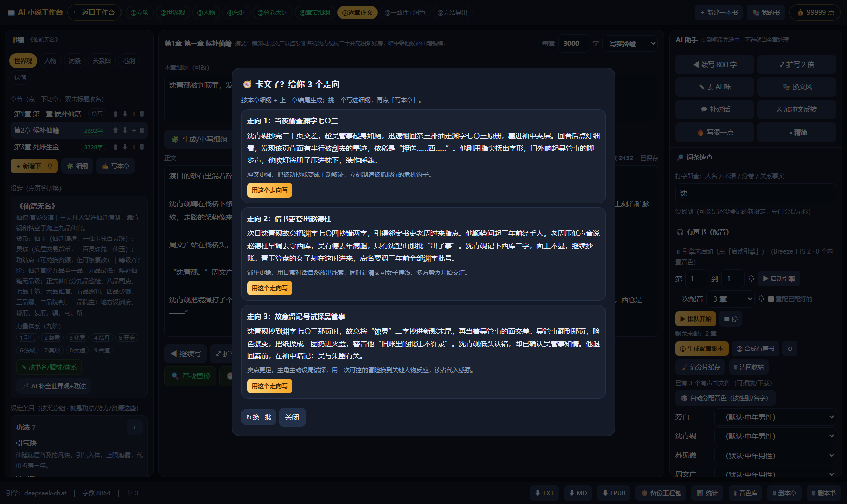This screenshot has height=504, width=847.
Task: Open step ⑥章节细纲
Action: [x=315, y=13]
